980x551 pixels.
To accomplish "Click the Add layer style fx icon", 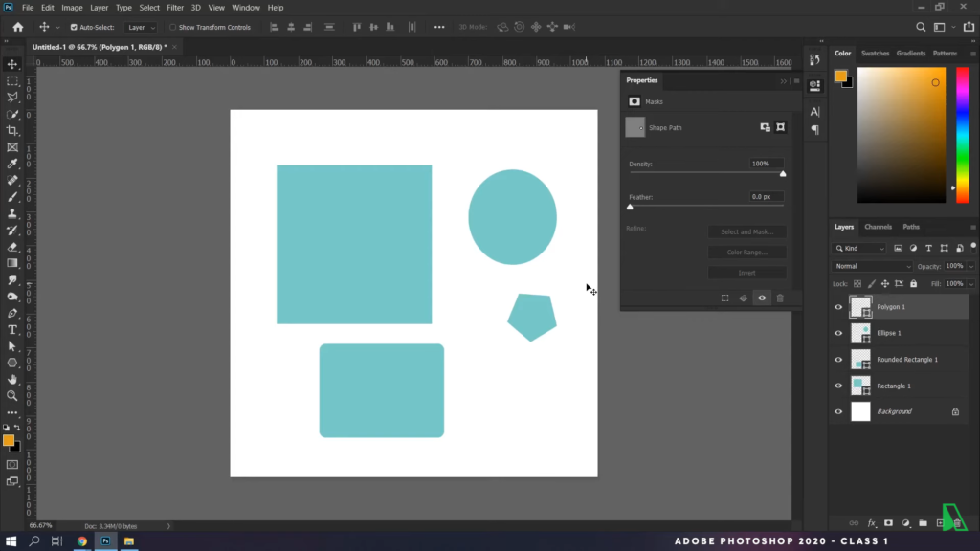I will point(871,523).
